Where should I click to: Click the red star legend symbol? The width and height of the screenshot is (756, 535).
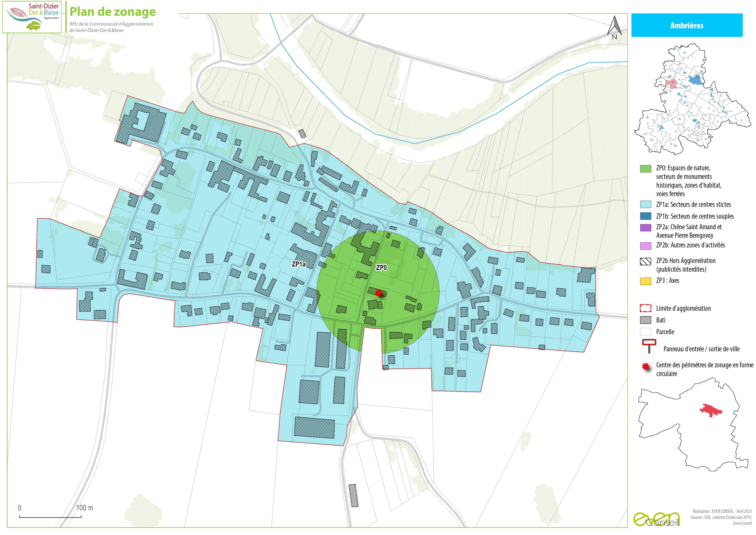[x=646, y=367]
